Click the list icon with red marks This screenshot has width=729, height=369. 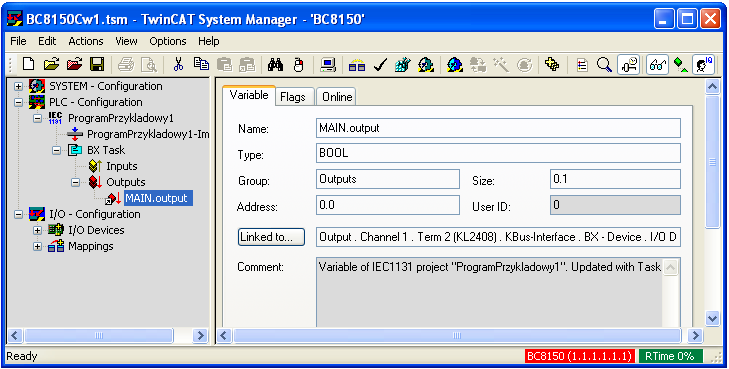coord(582,64)
